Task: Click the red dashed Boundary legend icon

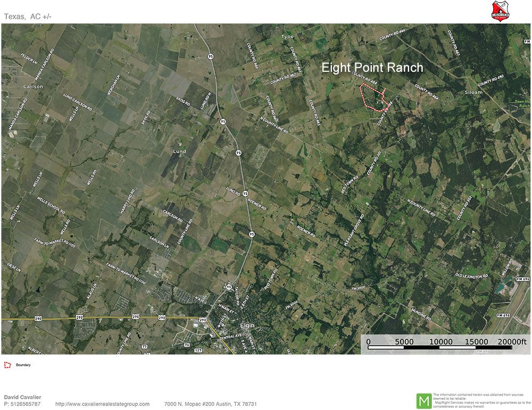Action: [x=7, y=365]
